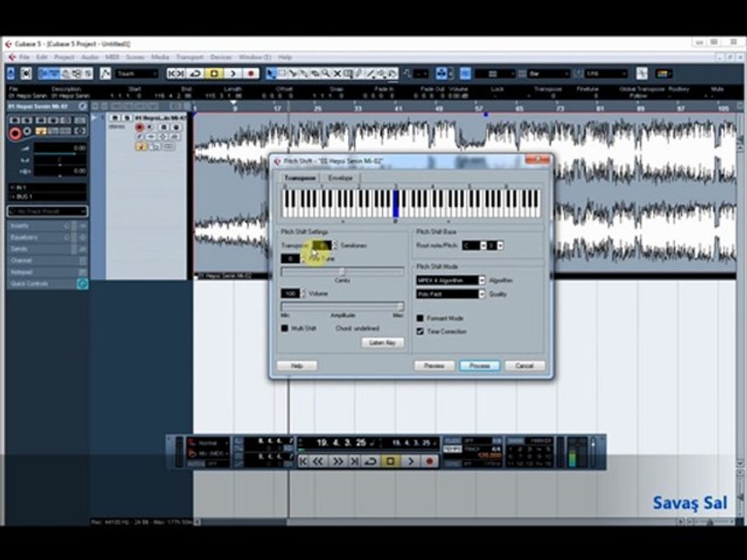The image size is (747, 560).
Task: Uncheck the Time Correction checkbox
Action: point(419,331)
